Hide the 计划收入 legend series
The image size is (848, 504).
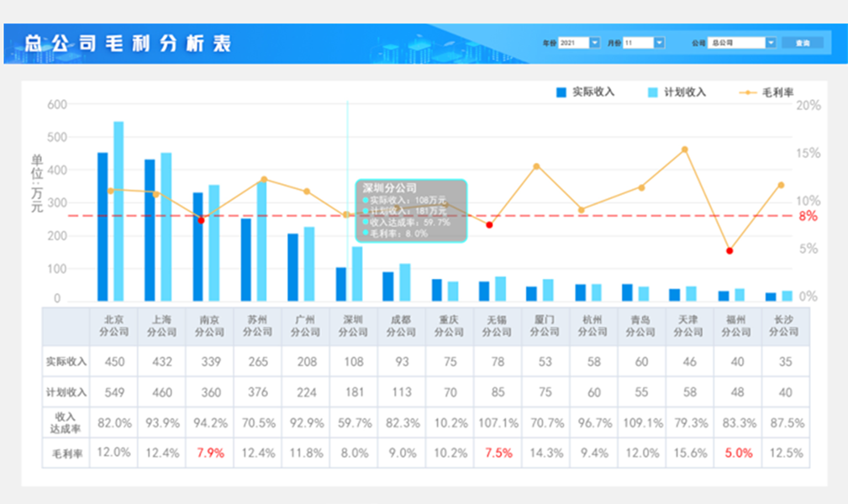(677, 92)
